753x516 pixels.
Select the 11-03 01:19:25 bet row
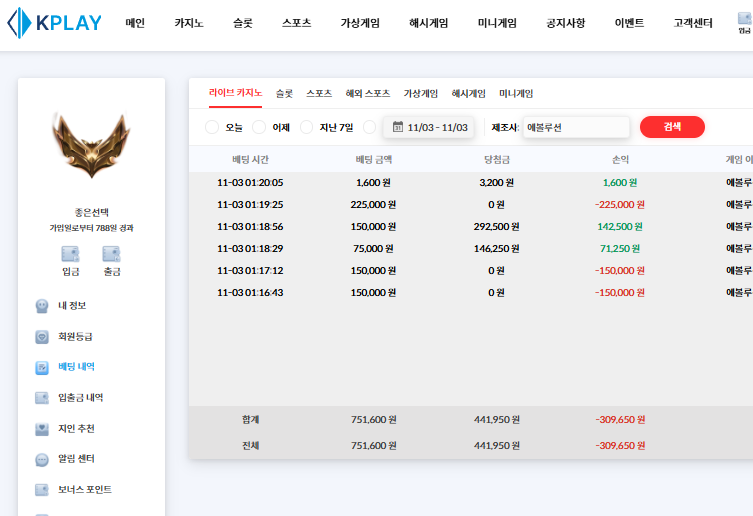pos(471,205)
